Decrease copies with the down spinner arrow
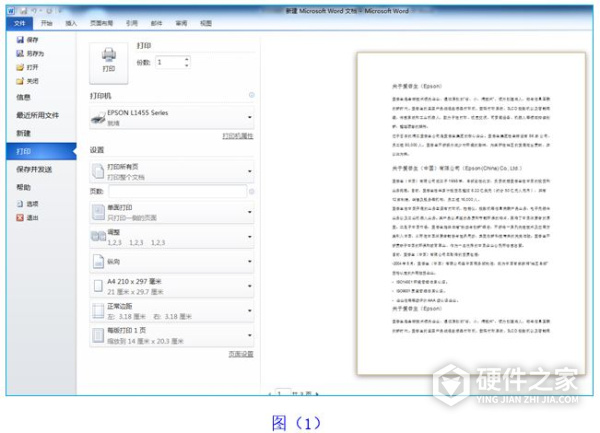The image size is (600, 433). 187,66
